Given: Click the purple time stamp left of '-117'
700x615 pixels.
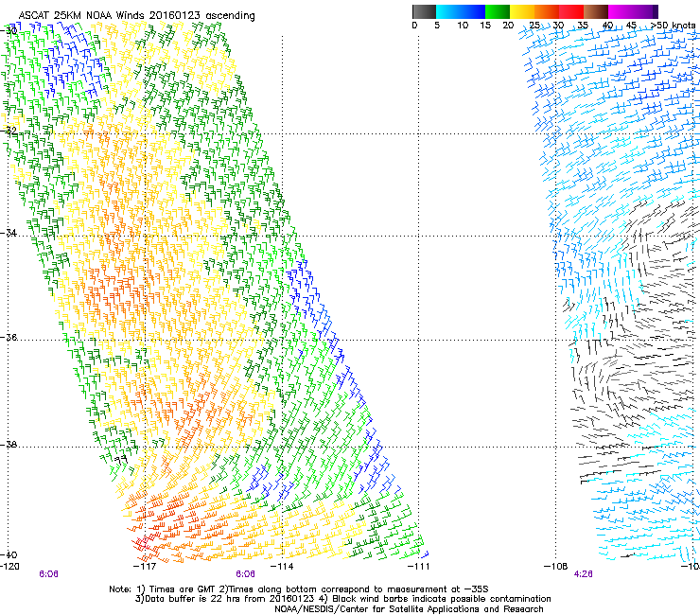Looking at the screenshot, I should 48,574.
